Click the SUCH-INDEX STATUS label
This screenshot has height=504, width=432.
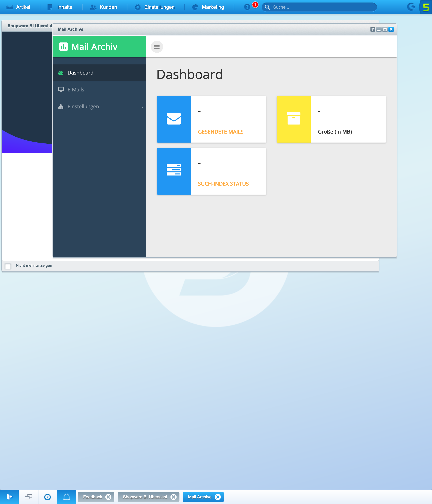tap(223, 184)
